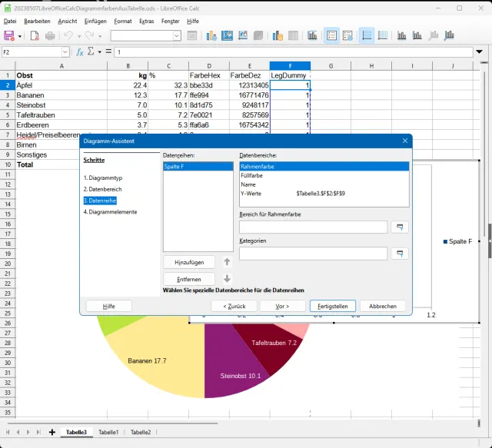Click the range picker for Kategorien
The image size is (492, 448).
click(400, 254)
